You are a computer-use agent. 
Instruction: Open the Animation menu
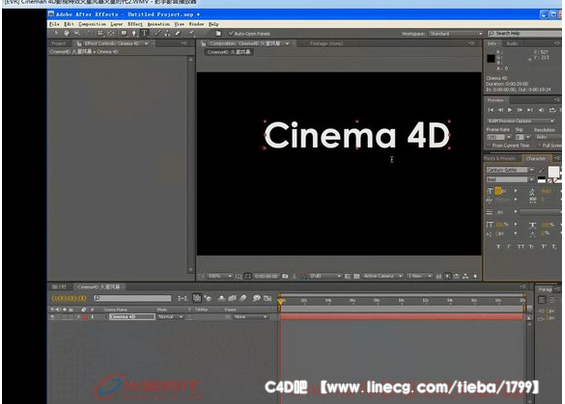[159, 24]
